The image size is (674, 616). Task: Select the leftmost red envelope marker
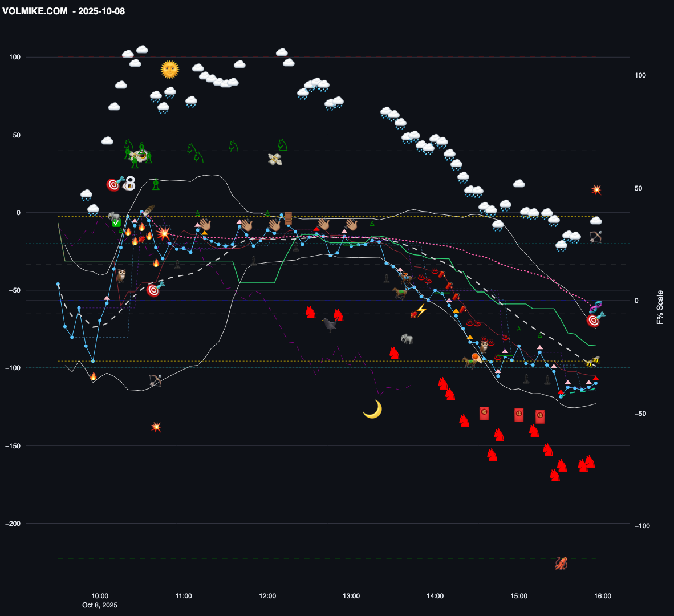tap(484, 414)
